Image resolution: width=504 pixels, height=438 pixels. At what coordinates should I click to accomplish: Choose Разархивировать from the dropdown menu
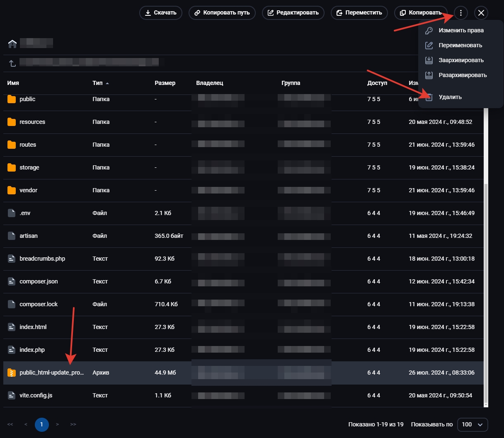point(463,75)
